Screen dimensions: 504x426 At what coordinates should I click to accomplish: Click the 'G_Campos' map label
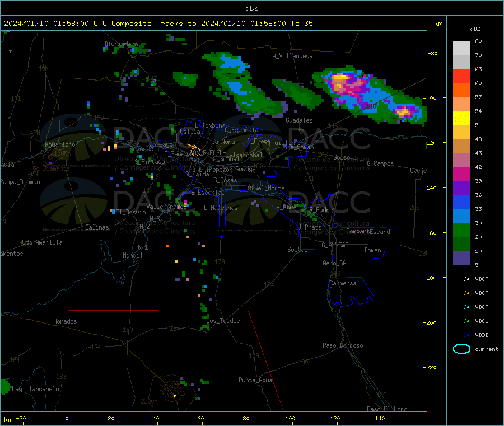click(x=381, y=163)
